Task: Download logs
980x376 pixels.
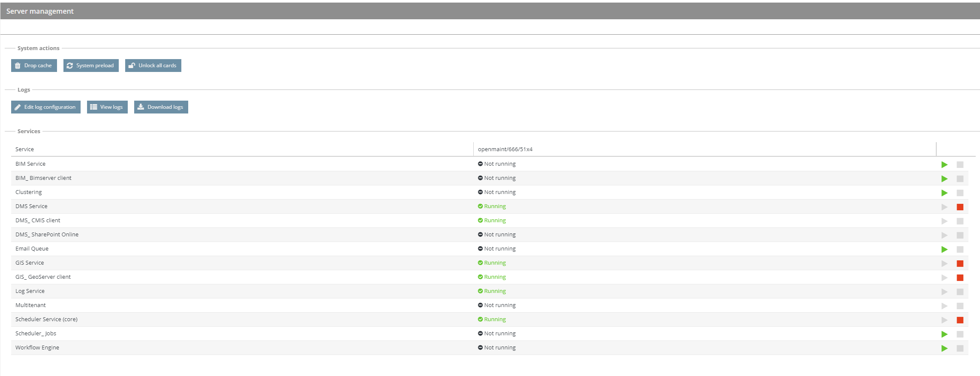Action: tap(161, 107)
